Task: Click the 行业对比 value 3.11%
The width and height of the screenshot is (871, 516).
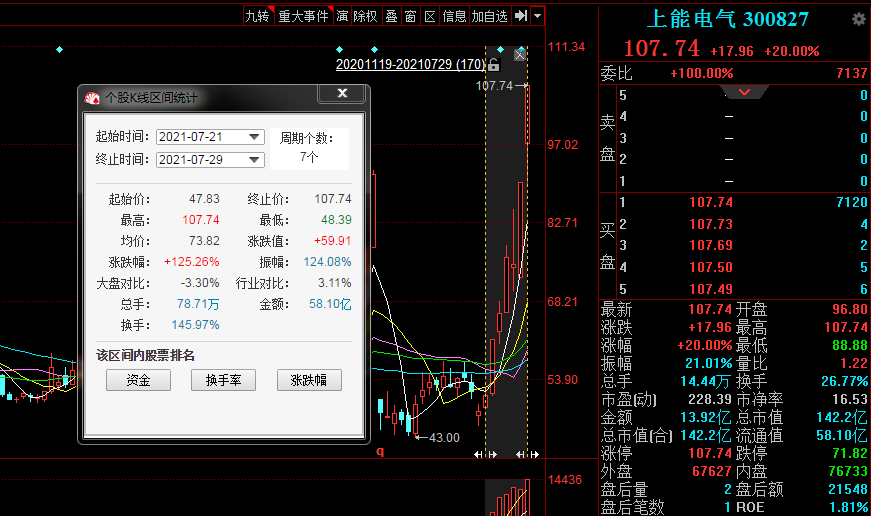Action: pyautogui.click(x=334, y=283)
